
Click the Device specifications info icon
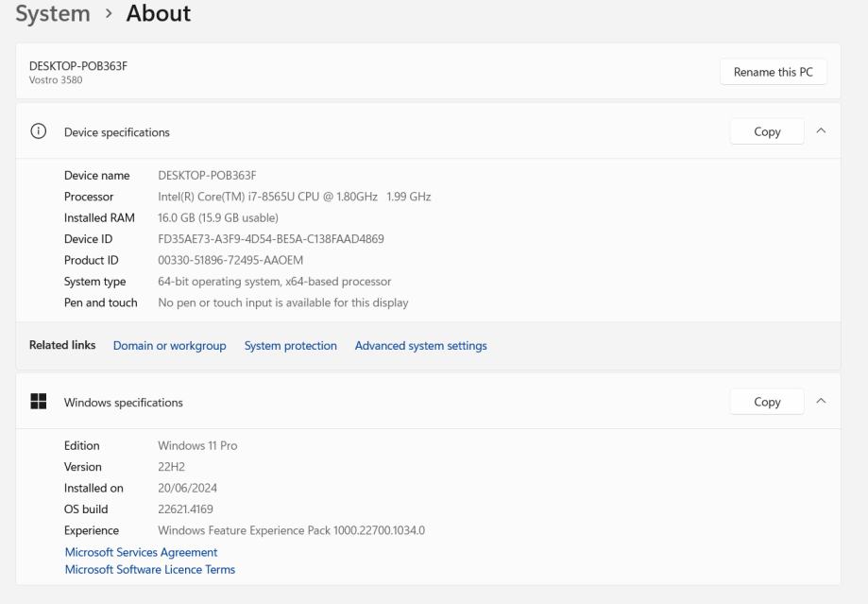point(39,132)
